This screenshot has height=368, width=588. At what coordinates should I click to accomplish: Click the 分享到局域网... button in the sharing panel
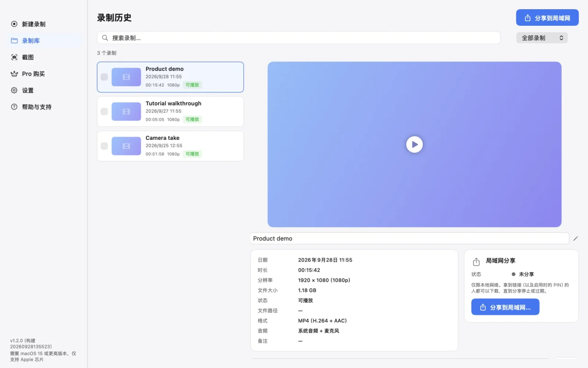click(x=505, y=307)
